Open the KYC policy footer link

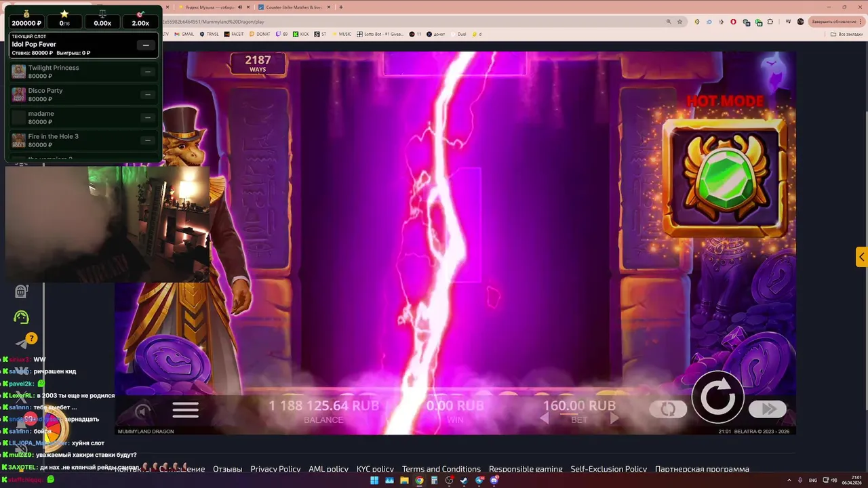[375, 469]
